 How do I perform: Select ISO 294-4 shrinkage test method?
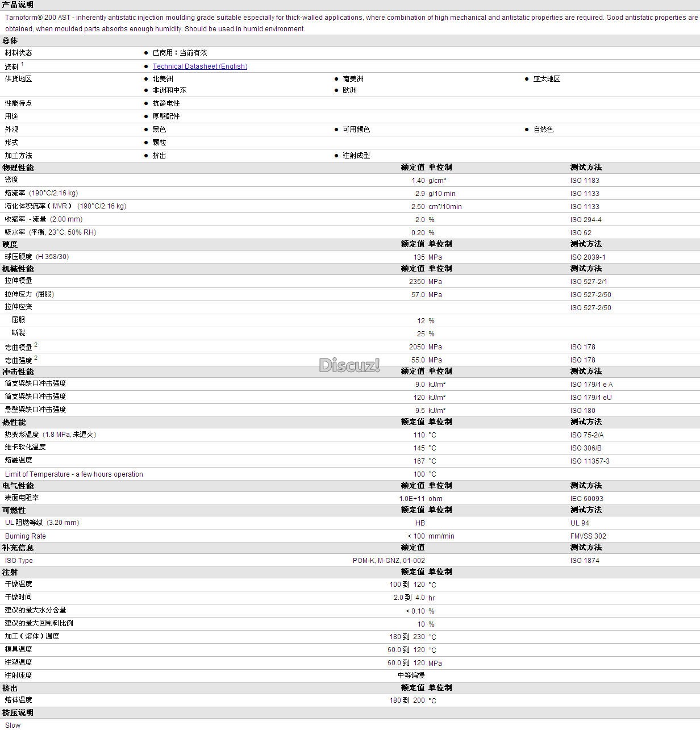click(x=586, y=220)
